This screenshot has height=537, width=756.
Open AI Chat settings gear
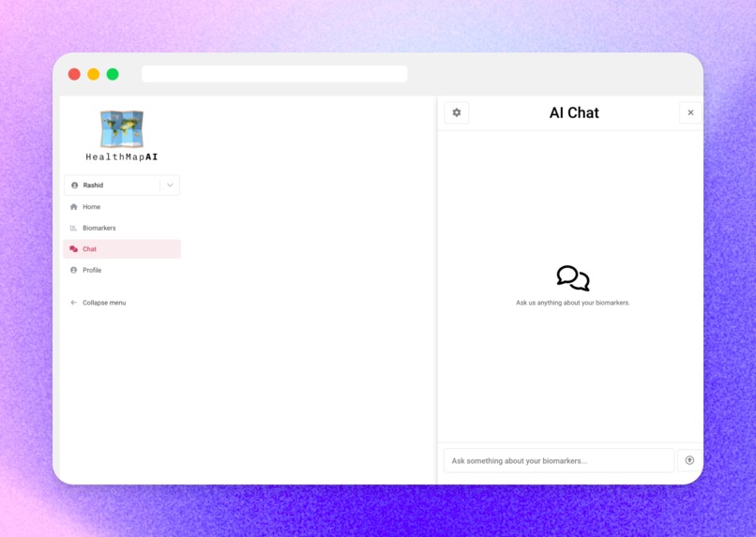coord(456,112)
